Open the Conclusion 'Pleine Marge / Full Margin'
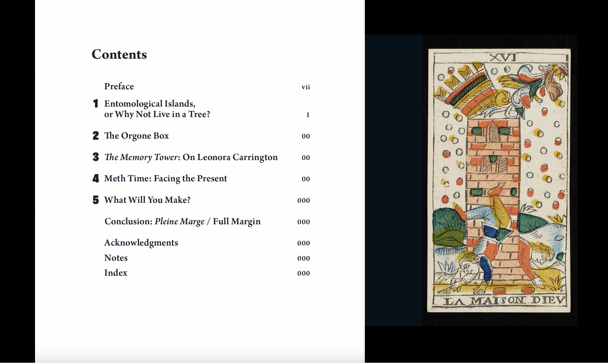The image size is (608, 364). click(x=182, y=221)
